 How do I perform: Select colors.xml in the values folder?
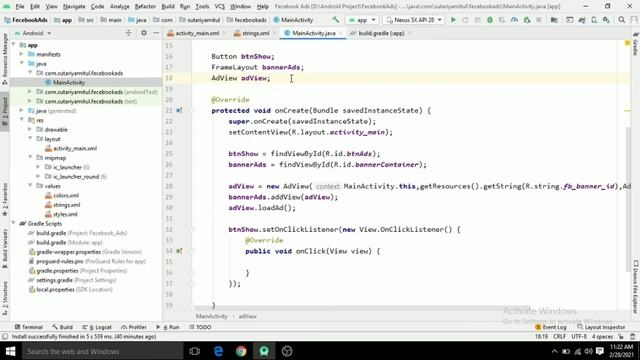(62, 195)
